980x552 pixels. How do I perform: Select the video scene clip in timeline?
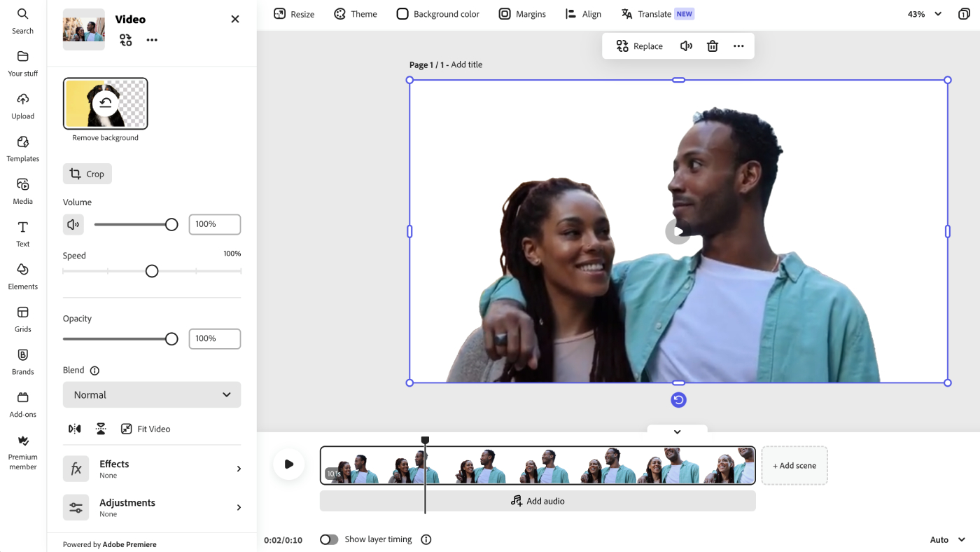(538, 465)
